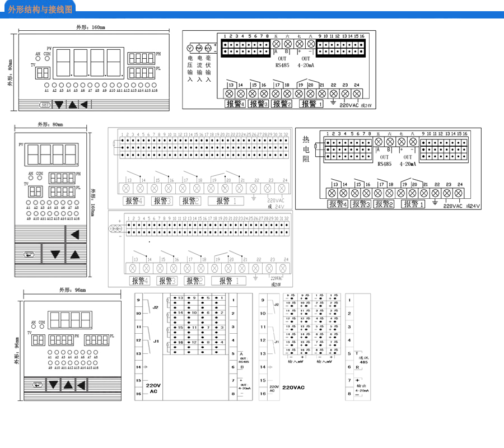Click the 报警1 label in top-right wiring diagram
Viewport: 504px width, 448px height.
(311, 104)
